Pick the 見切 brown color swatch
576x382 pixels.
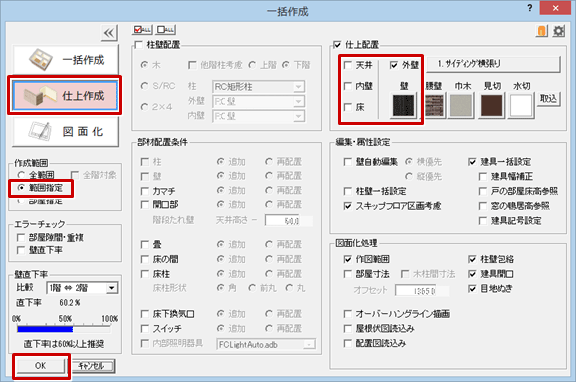click(492, 105)
